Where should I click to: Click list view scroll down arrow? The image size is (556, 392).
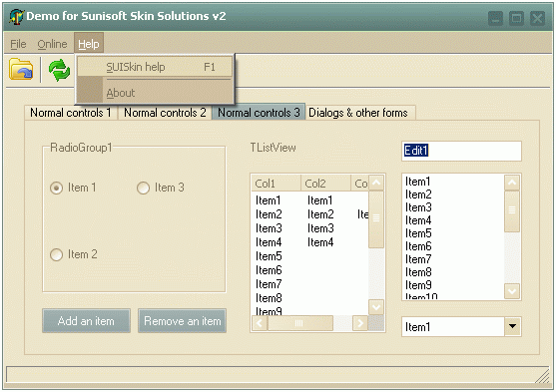(376, 307)
